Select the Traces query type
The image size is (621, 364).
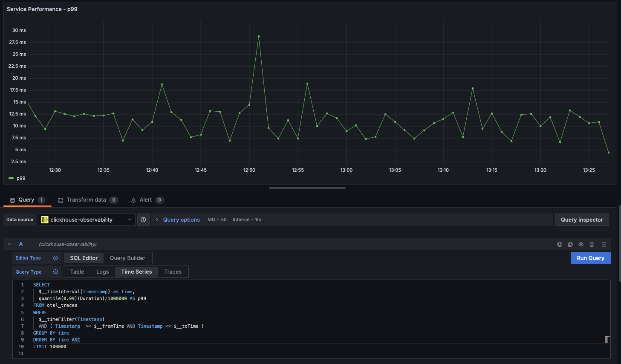[173, 272]
